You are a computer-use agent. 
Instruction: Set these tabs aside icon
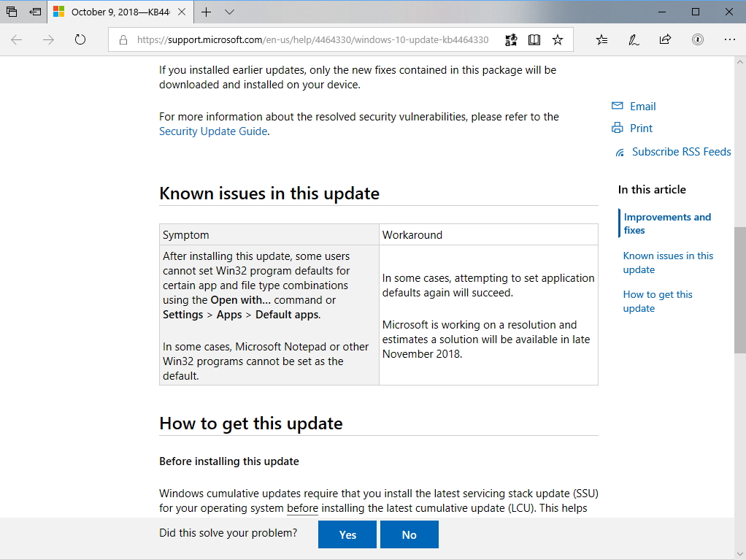pyautogui.click(x=35, y=12)
